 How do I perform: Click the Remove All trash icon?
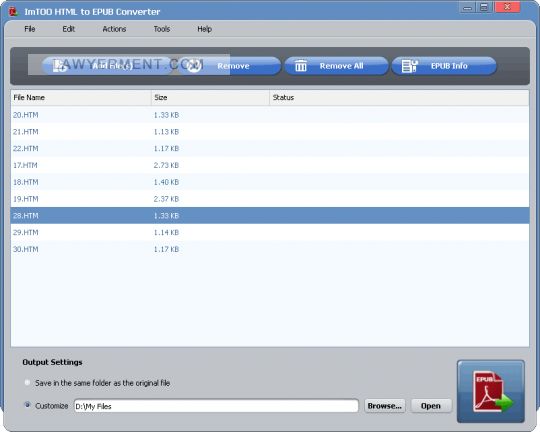[x=301, y=66]
